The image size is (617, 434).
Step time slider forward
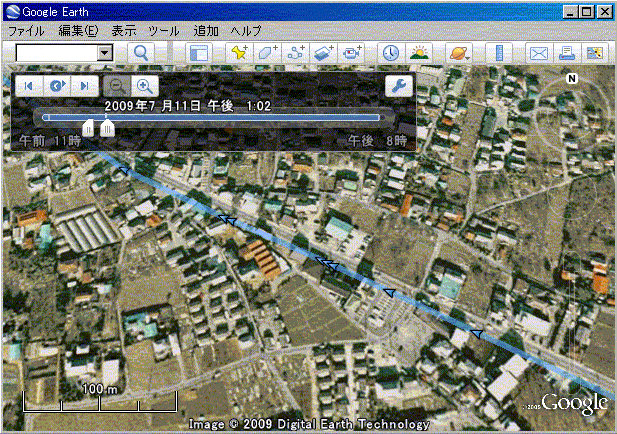click(85, 86)
